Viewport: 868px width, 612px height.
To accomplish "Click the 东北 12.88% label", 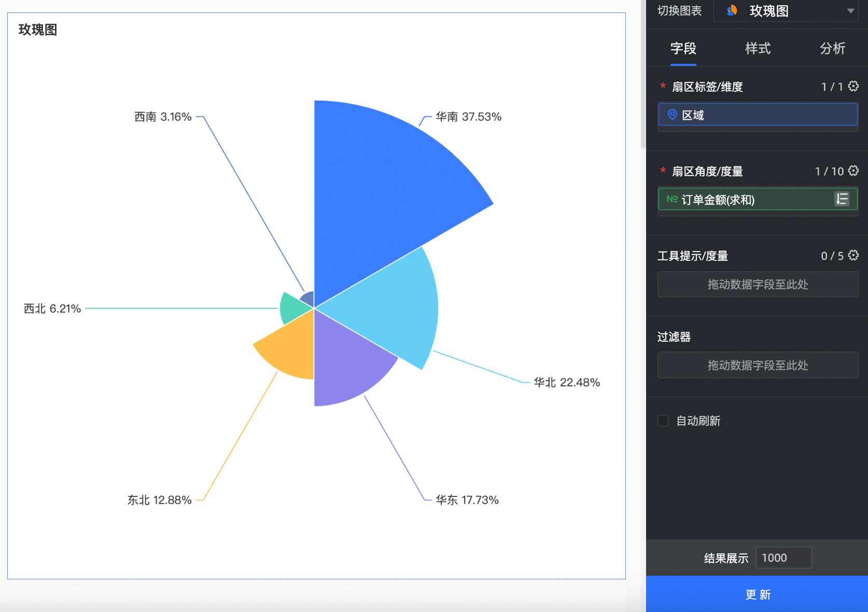I will 160,500.
